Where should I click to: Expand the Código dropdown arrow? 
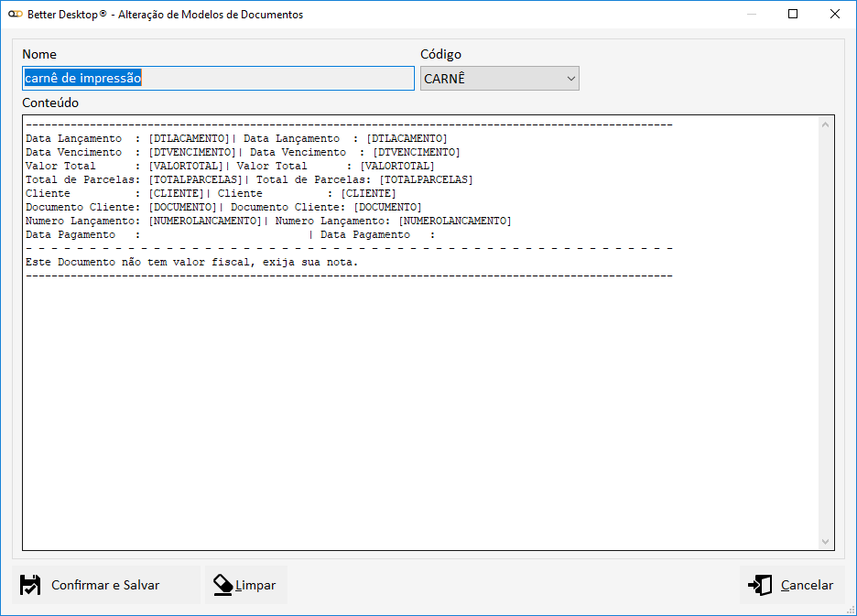[x=571, y=79]
